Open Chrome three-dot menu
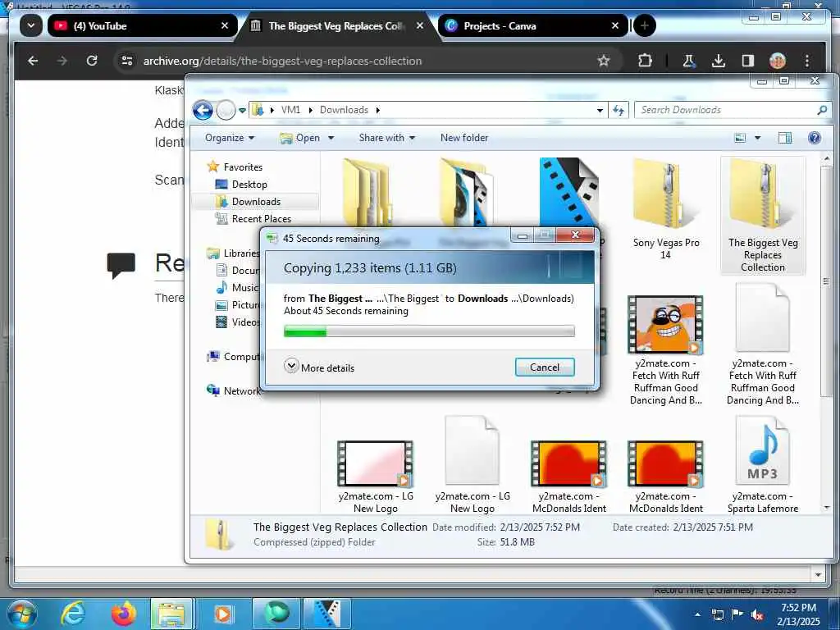The height and width of the screenshot is (630, 840). [x=807, y=61]
